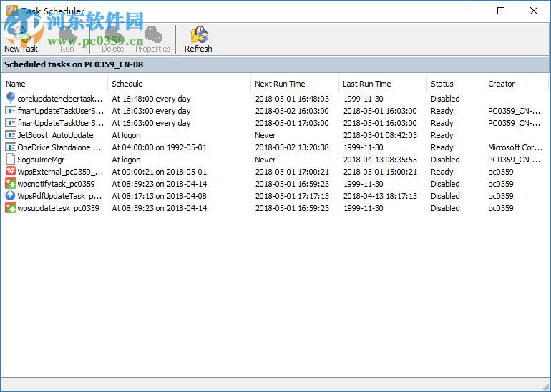551x392 pixels.
Task: Click the SogouImeMgr task name
Action: pyautogui.click(x=41, y=160)
